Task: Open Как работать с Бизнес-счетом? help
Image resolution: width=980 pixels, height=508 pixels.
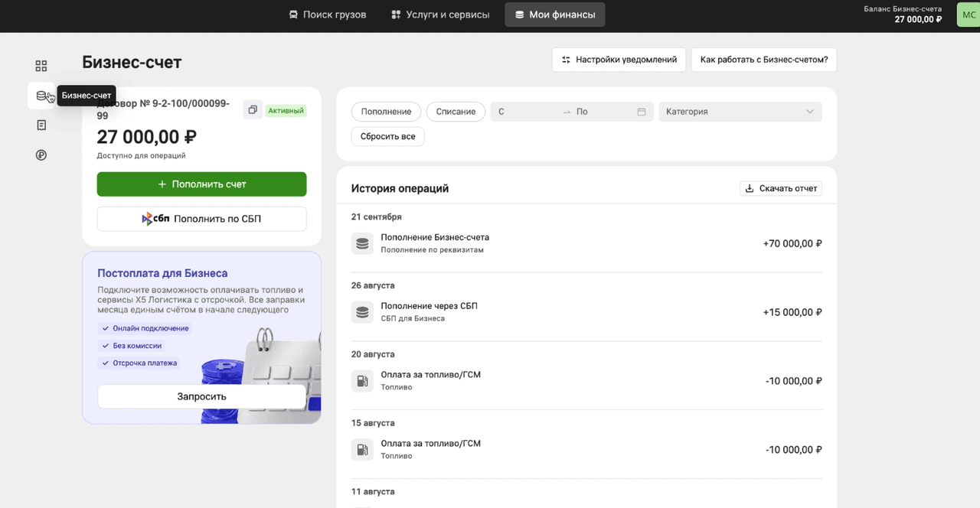Action: coord(764,60)
